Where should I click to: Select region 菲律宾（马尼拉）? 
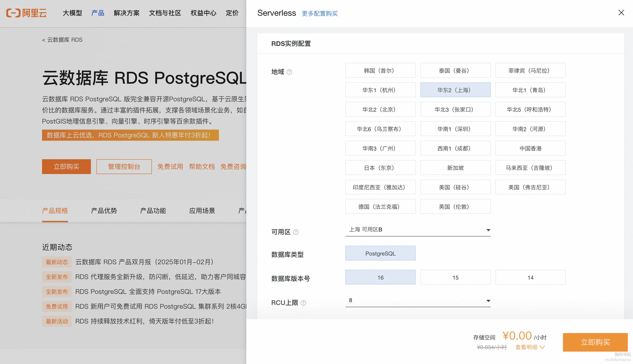pos(530,71)
